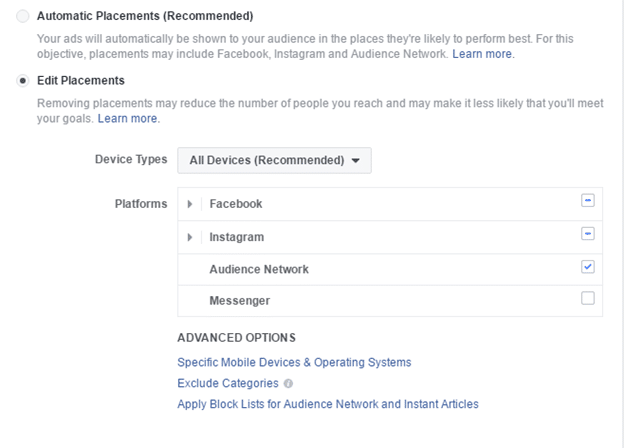Uncheck the Audience Network checkbox
Image resolution: width=624 pixels, height=448 pixels.
pos(587,267)
